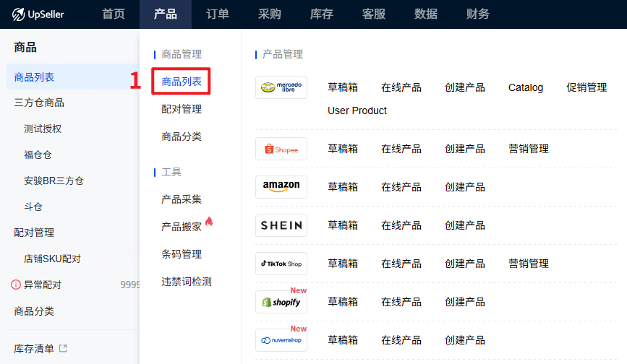This screenshot has height=364, width=627.
Task: Switch to the 库存 top menu tab
Action: point(321,14)
